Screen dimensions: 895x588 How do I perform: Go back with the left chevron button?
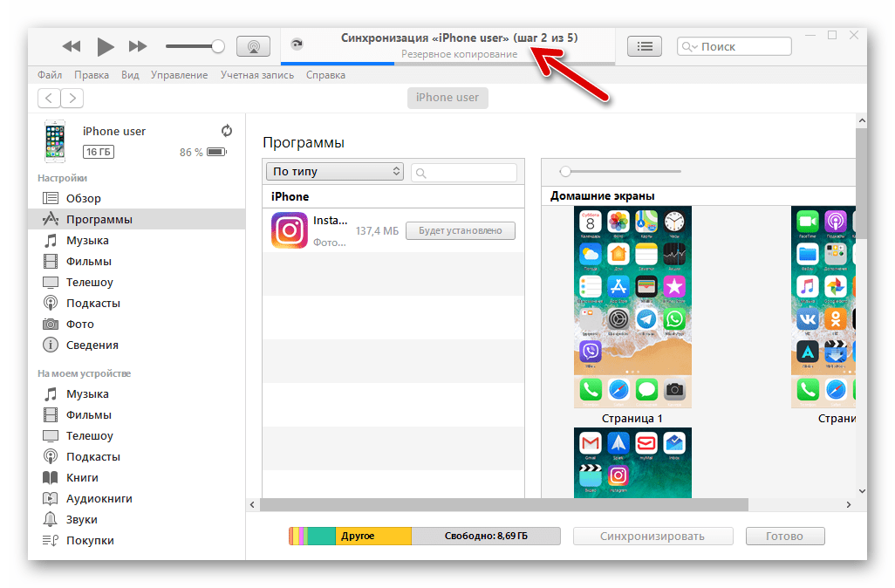point(49,99)
